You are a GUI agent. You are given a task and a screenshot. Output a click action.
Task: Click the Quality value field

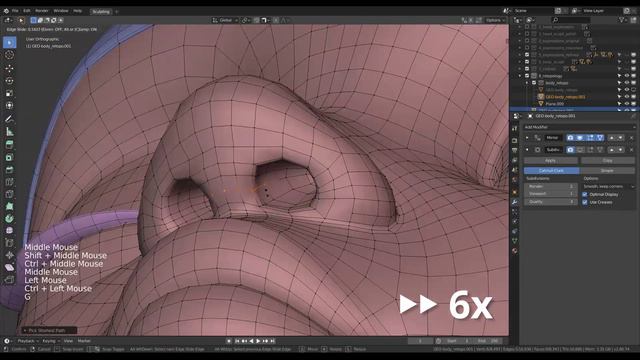(550, 202)
